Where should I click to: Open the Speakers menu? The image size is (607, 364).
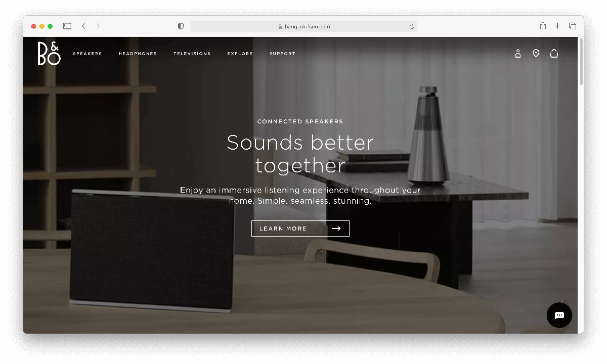tap(88, 54)
